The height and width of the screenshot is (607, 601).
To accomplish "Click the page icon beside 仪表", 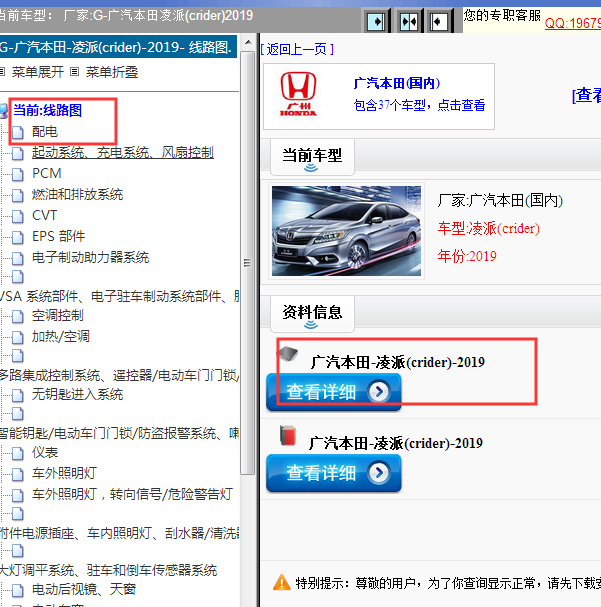I will click(x=17, y=453).
